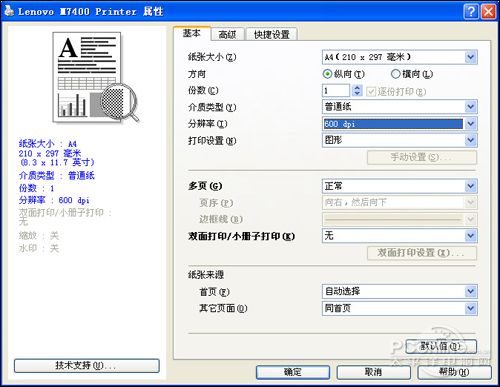Screen dimensions: 500x387
Task: Click the 手动设置 button
Action: click(x=422, y=157)
